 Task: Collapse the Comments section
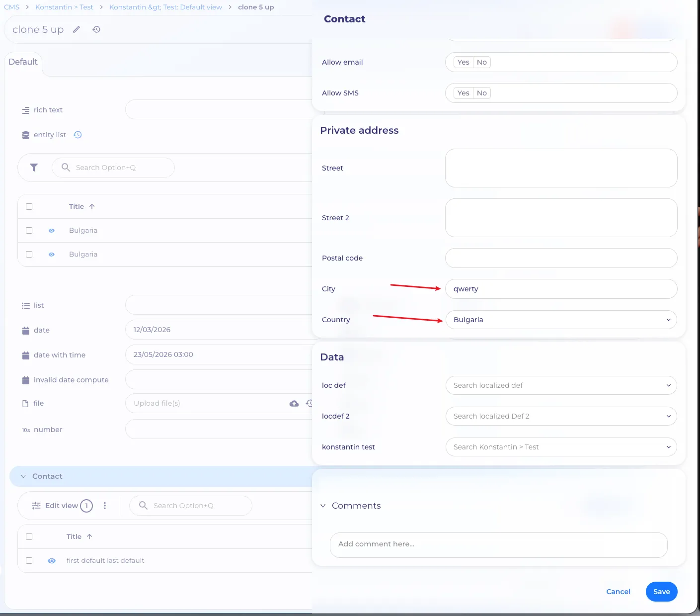(323, 506)
